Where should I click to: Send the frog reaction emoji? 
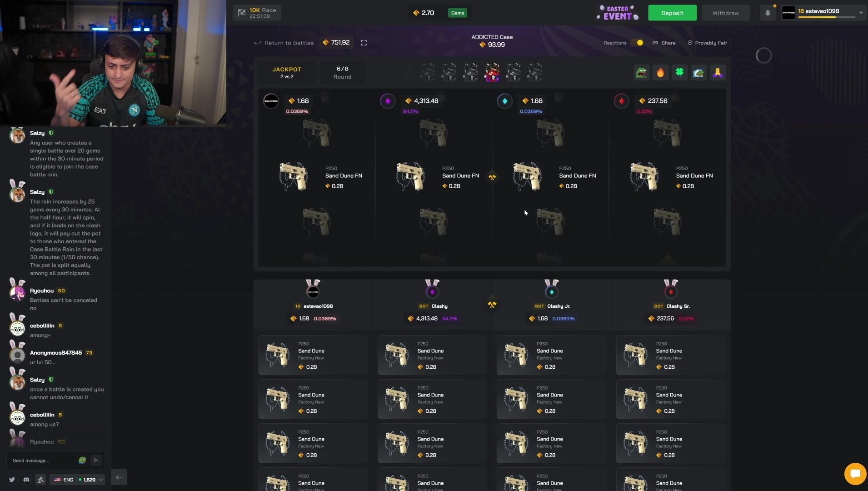coord(641,73)
